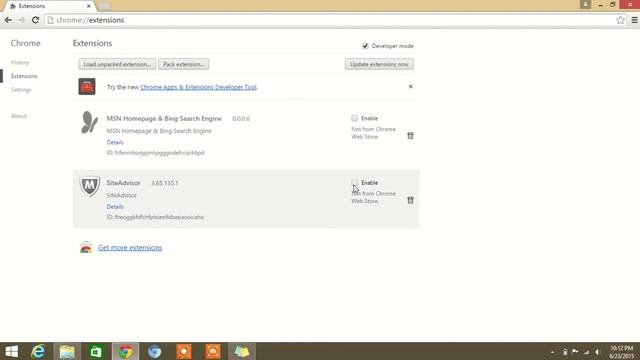Delete the SiteAdvisor extension via trash icon
Image resolution: width=640 pixels, height=360 pixels.
tap(410, 200)
